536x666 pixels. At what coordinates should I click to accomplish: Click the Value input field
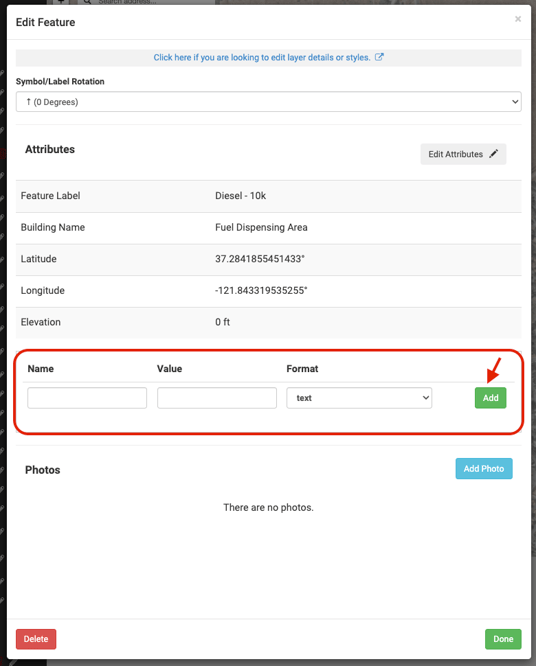tap(217, 398)
